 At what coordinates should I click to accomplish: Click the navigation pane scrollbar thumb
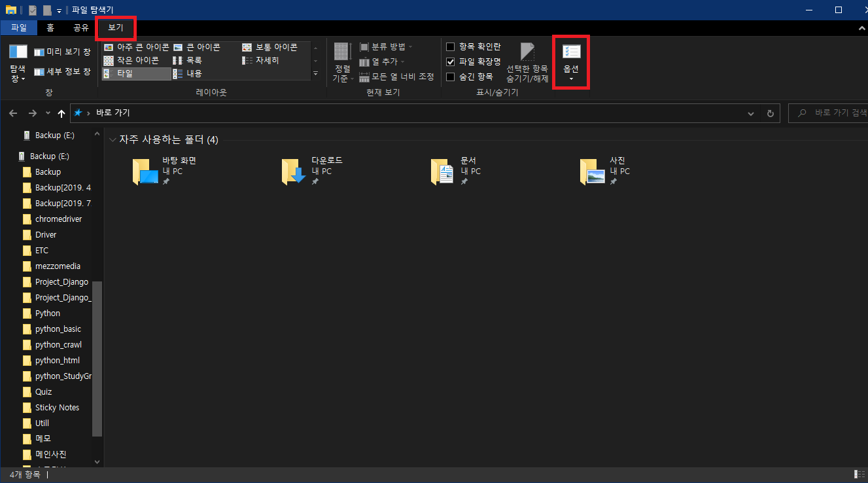coord(97,359)
